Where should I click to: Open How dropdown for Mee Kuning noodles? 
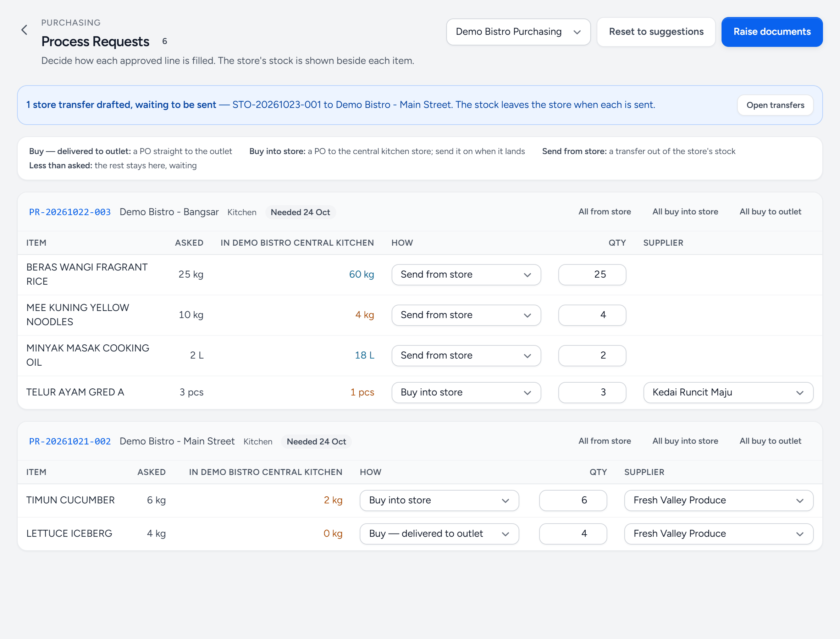point(466,315)
